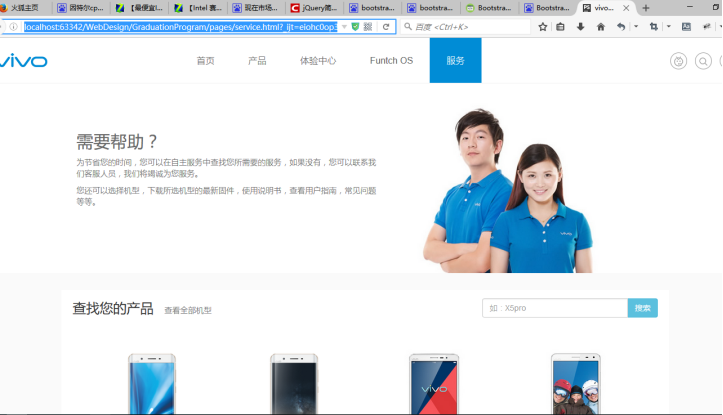Click the browser URL address field
Screen dimensions: 723x415
180,27
